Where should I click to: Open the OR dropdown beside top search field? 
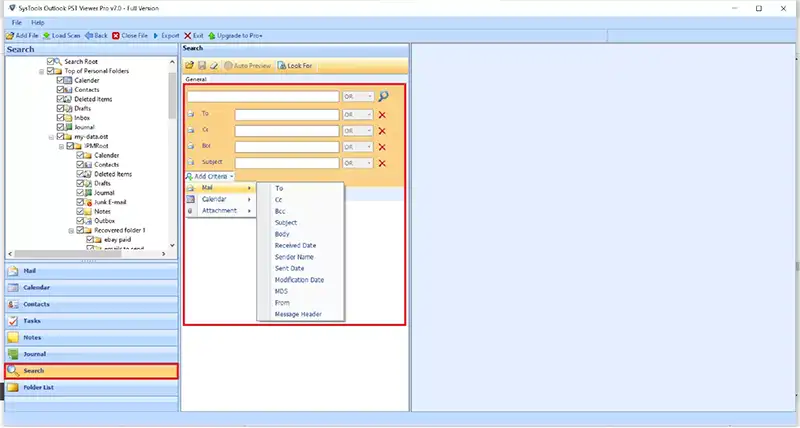coord(358,96)
